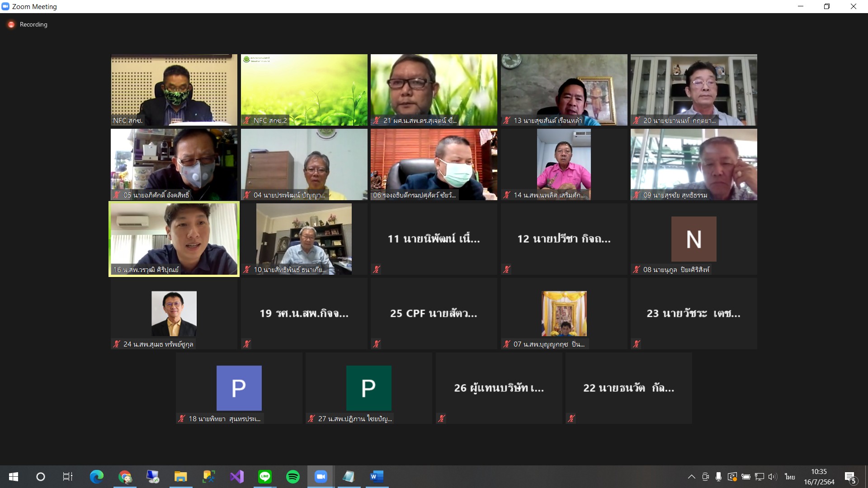Open the notification center
The width and height of the screenshot is (868, 488).
(850, 477)
